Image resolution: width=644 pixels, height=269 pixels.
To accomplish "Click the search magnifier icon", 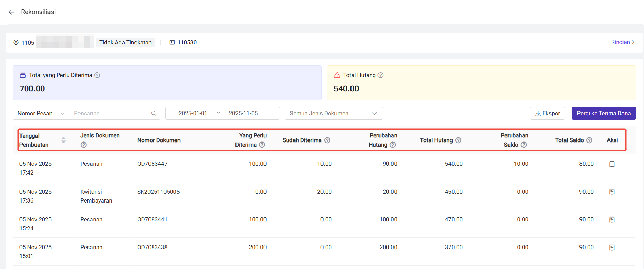I will (154, 113).
